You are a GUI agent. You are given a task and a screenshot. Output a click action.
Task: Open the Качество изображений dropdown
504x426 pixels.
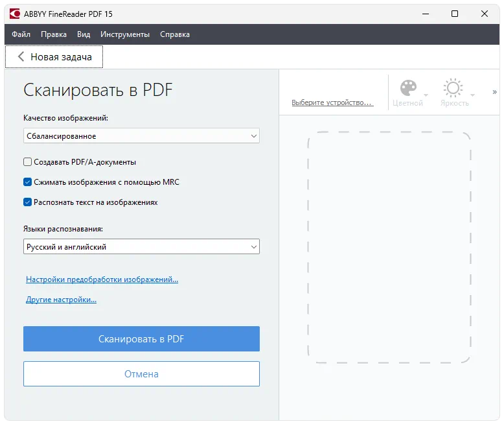click(x=141, y=136)
